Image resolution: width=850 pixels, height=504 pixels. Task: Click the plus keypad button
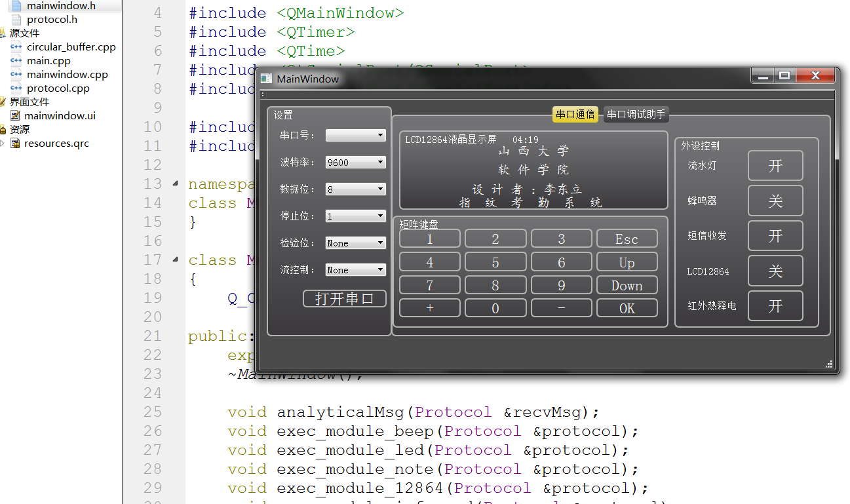(430, 308)
